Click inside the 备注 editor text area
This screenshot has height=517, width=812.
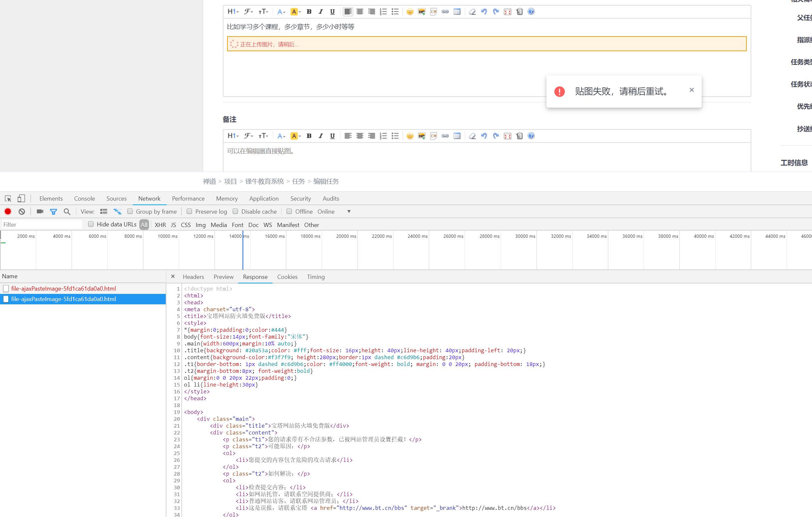coord(487,157)
